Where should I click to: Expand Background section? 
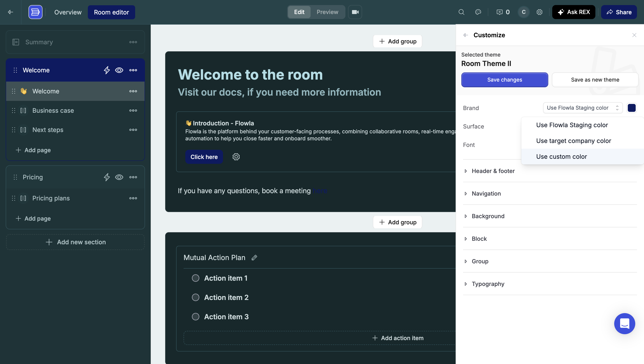(550, 216)
